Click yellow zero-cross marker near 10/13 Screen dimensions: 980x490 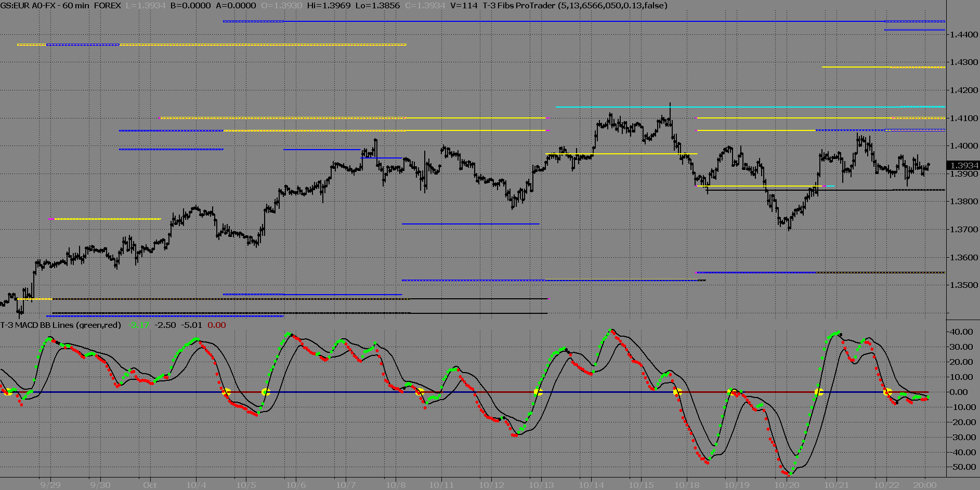tap(538, 392)
